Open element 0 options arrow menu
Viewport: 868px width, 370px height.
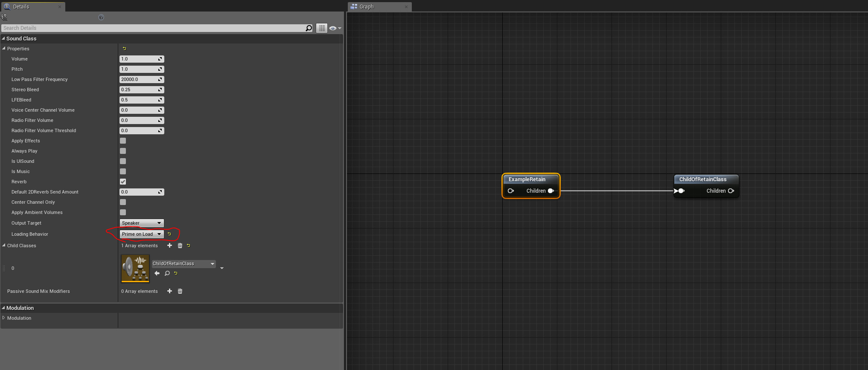pyautogui.click(x=222, y=268)
